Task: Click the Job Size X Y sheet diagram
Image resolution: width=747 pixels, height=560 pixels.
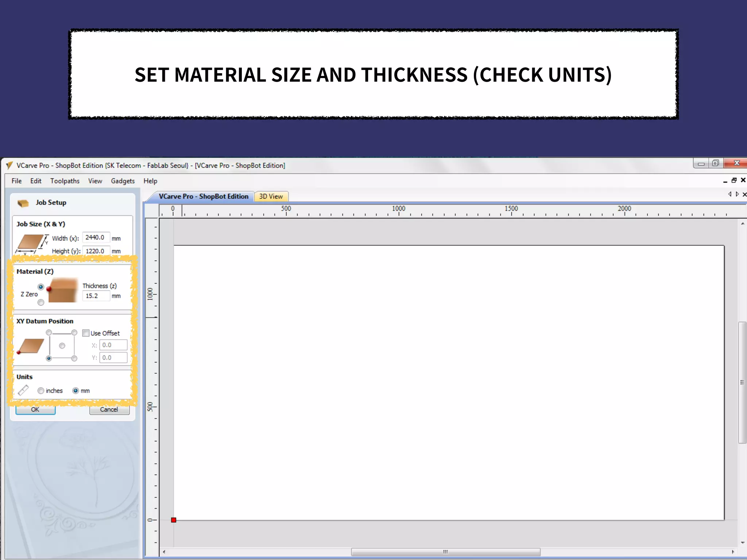Action: pyautogui.click(x=31, y=243)
